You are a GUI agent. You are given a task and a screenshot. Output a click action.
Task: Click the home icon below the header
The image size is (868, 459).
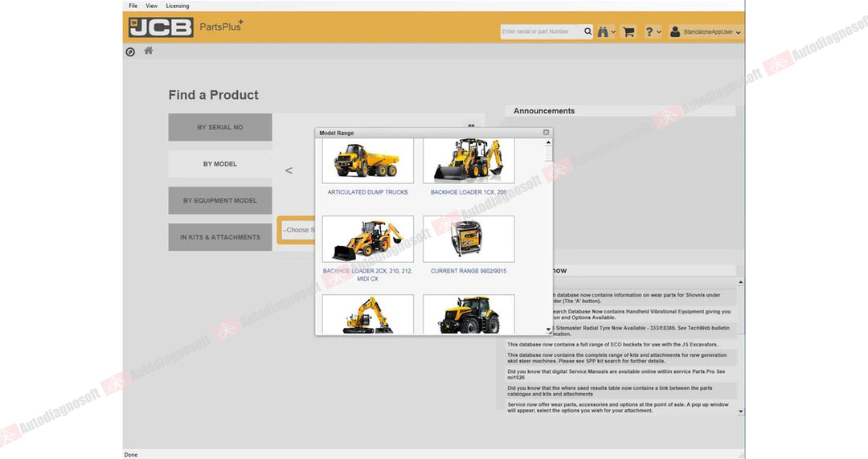point(148,51)
